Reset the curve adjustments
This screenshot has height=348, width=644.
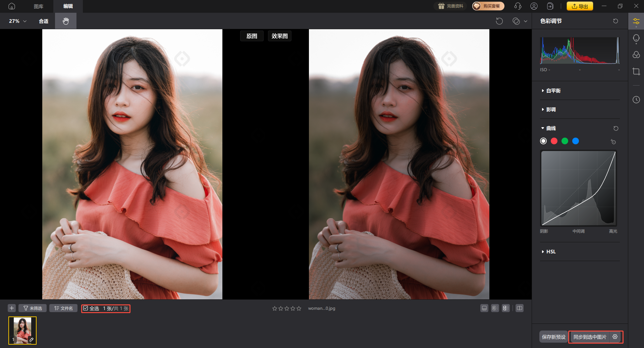click(615, 128)
